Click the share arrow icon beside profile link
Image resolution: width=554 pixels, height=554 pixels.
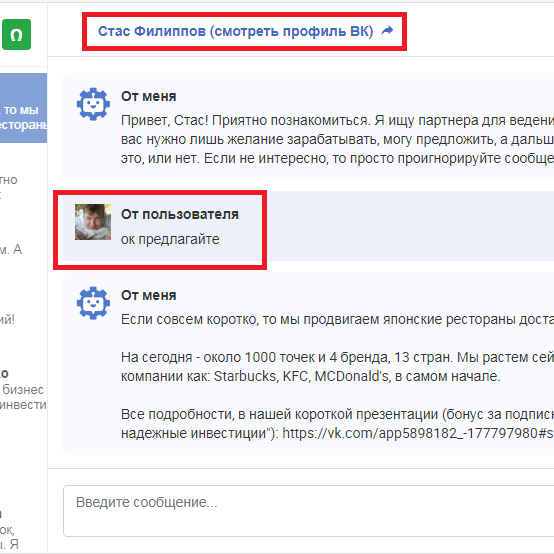pos(387,31)
